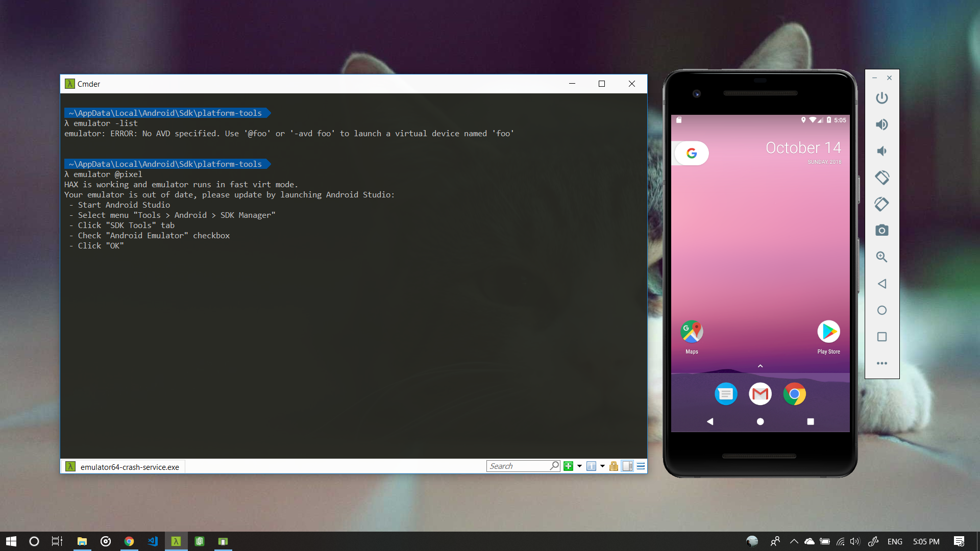The width and height of the screenshot is (980, 551).
Task: Open the new console type dropdown arrow
Action: coord(580,466)
